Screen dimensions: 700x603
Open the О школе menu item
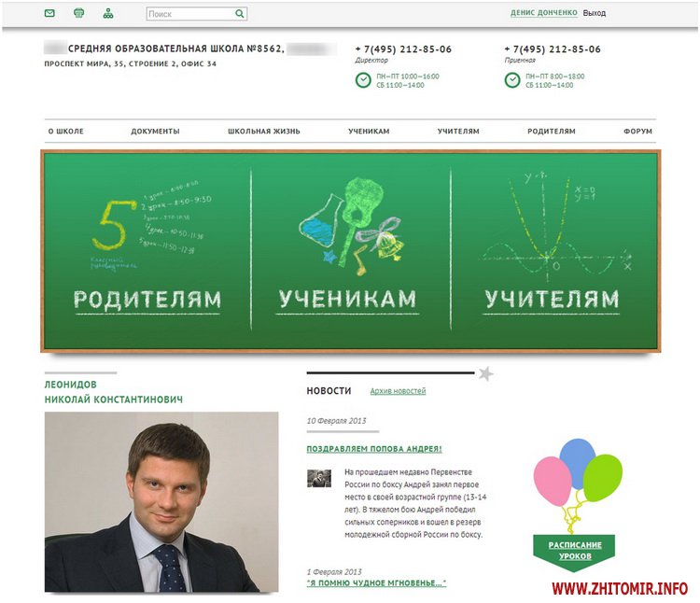pyautogui.click(x=66, y=132)
